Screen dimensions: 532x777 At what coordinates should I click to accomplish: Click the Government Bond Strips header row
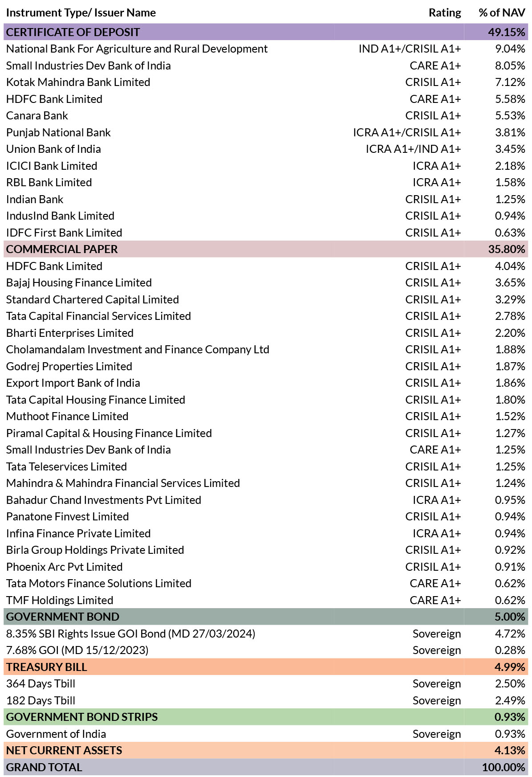pyautogui.click(x=266, y=717)
